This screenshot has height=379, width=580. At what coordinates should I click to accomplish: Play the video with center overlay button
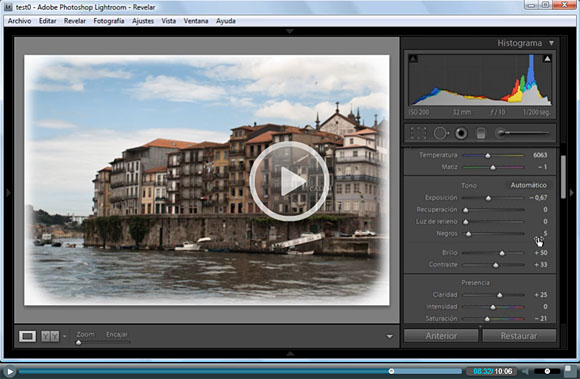[289, 181]
